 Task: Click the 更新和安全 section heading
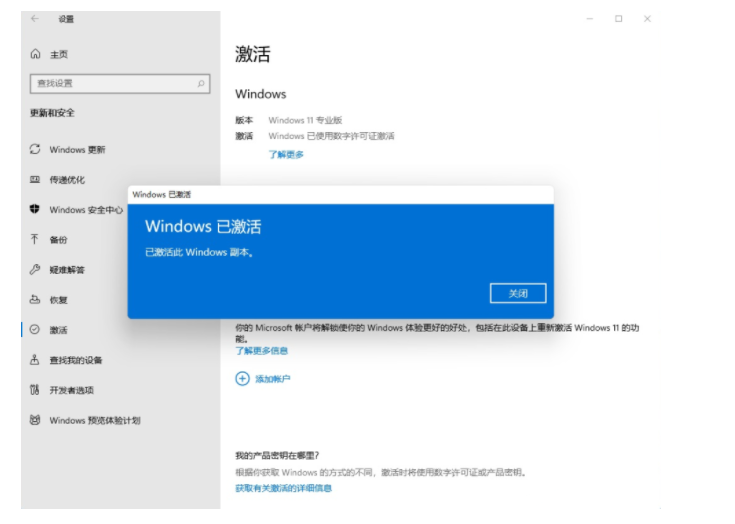(52, 113)
